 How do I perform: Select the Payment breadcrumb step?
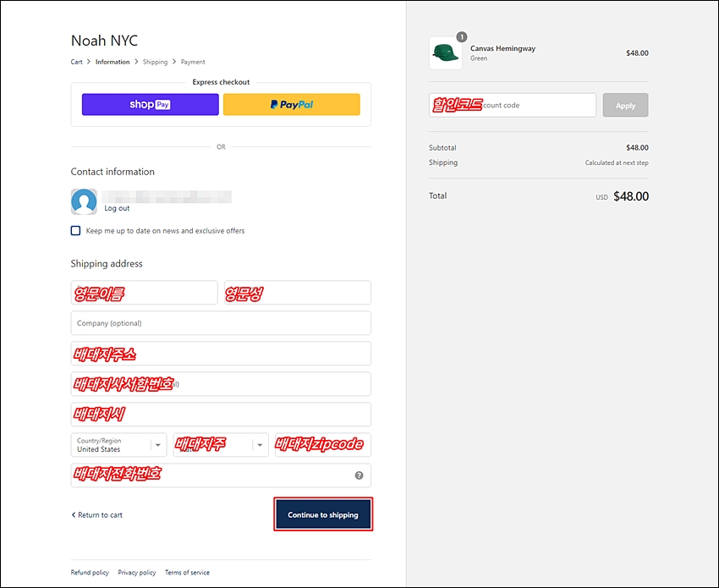pos(193,62)
